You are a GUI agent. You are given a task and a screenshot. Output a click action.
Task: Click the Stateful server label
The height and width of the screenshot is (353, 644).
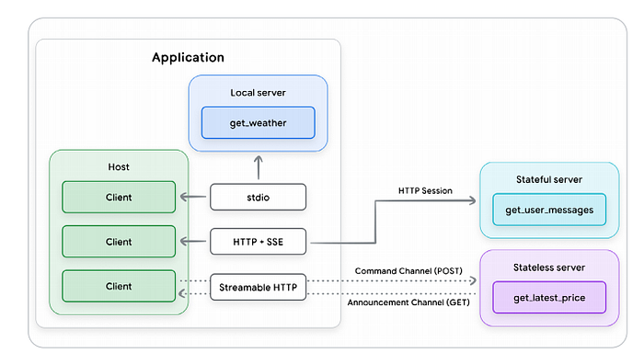(549, 179)
